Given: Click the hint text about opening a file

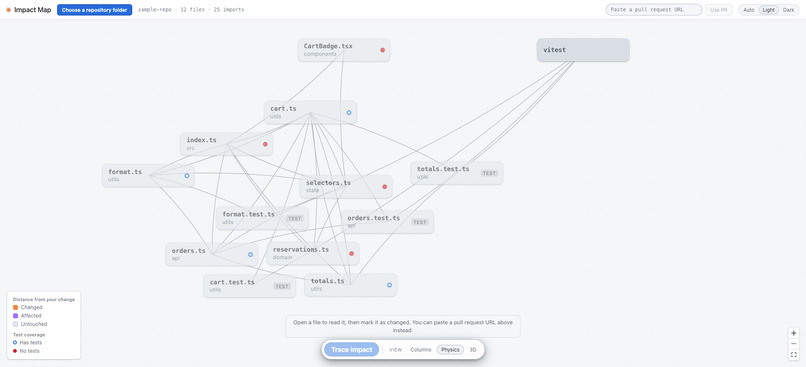Looking at the screenshot, I should (x=403, y=326).
